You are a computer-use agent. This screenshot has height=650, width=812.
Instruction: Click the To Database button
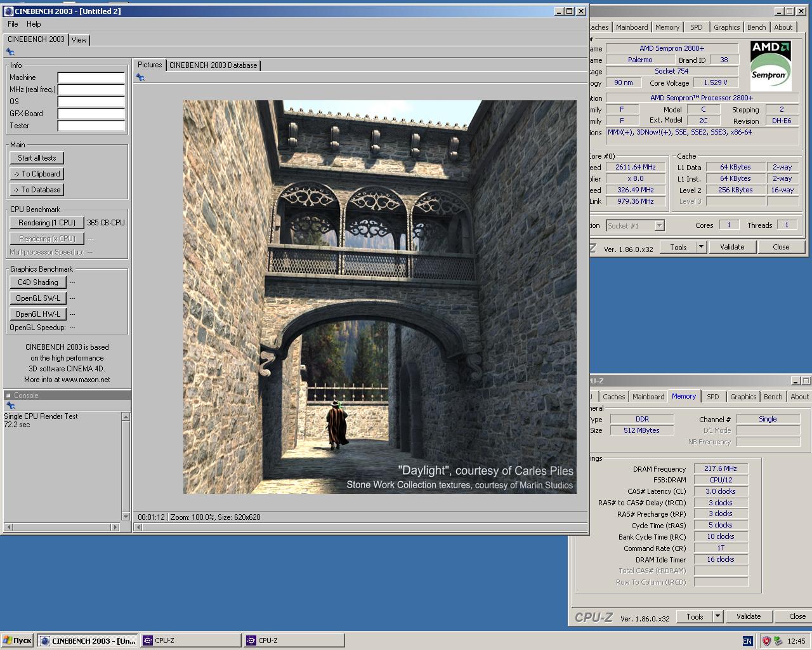(x=37, y=190)
